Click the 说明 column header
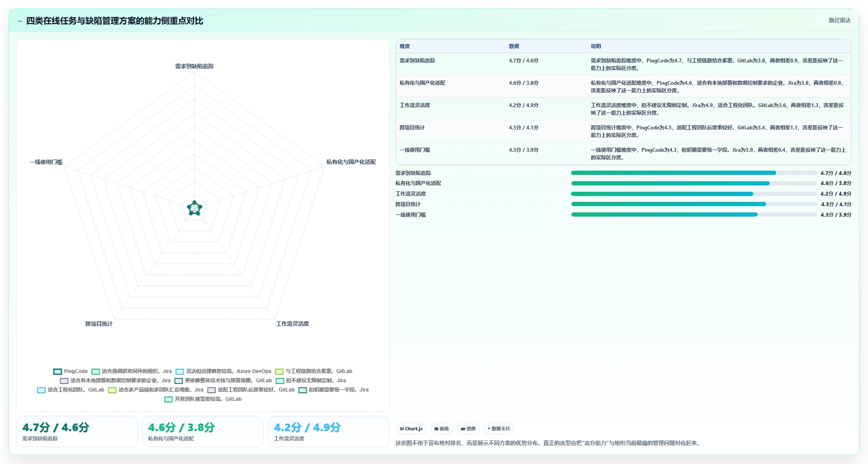 596,46
